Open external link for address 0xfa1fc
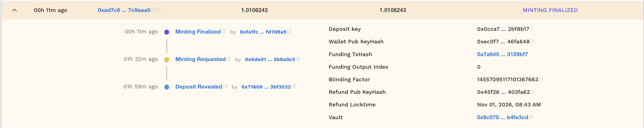This screenshot has height=128, width=644. [x=290, y=31]
